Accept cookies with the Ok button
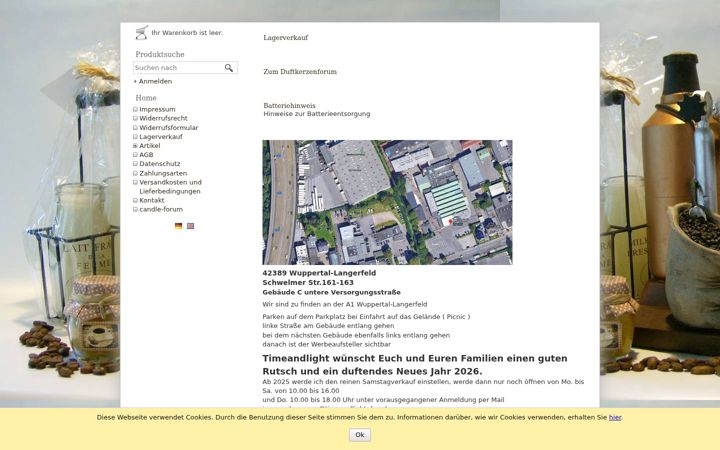720x450 pixels. point(360,435)
